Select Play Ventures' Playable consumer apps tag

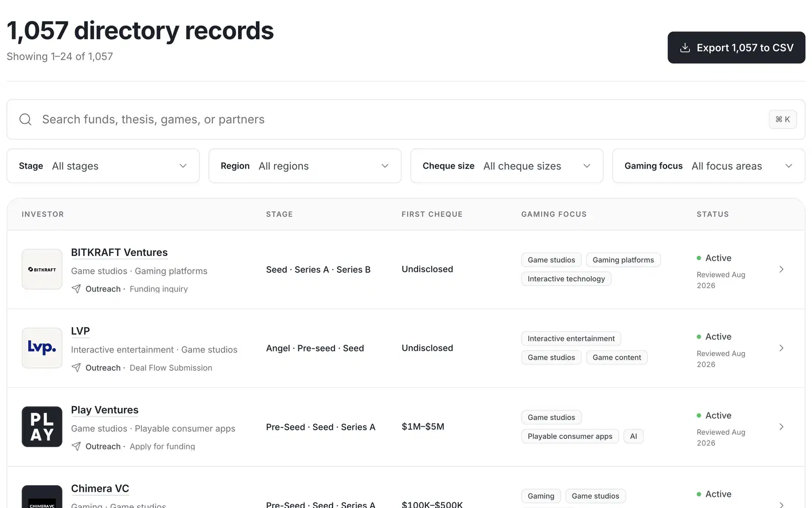click(570, 436)
